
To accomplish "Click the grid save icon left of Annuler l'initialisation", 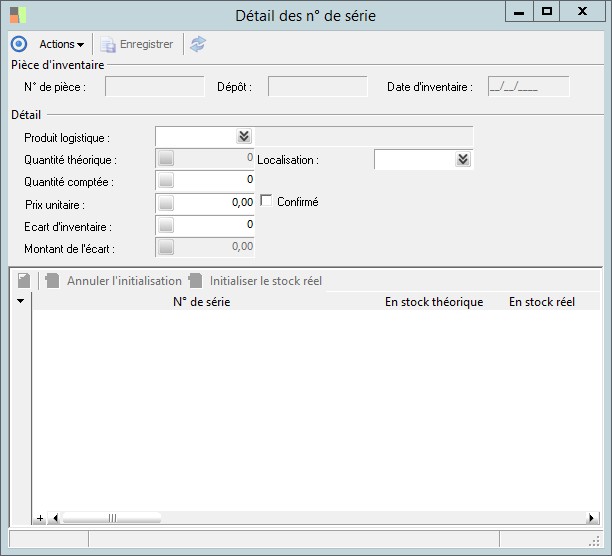I will (24, 280).
